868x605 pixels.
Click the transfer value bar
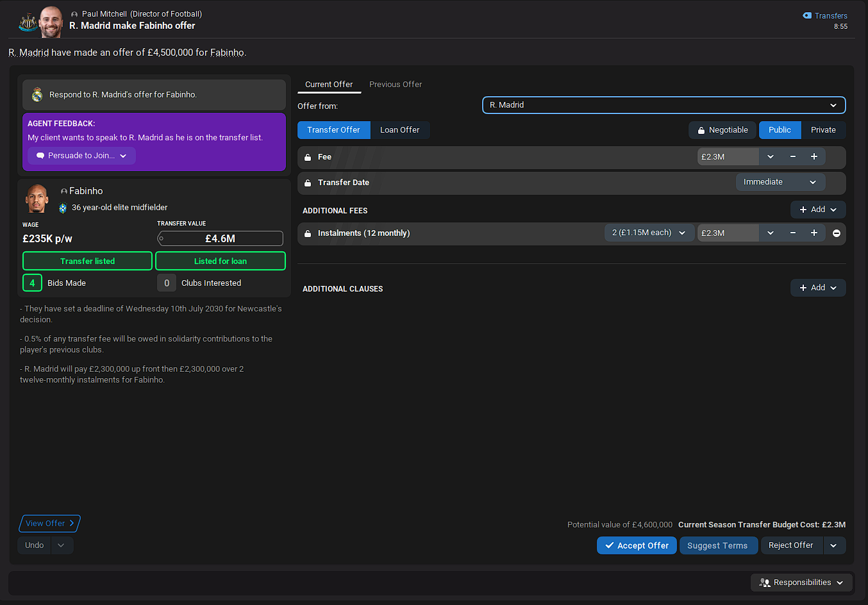(220, 238)
